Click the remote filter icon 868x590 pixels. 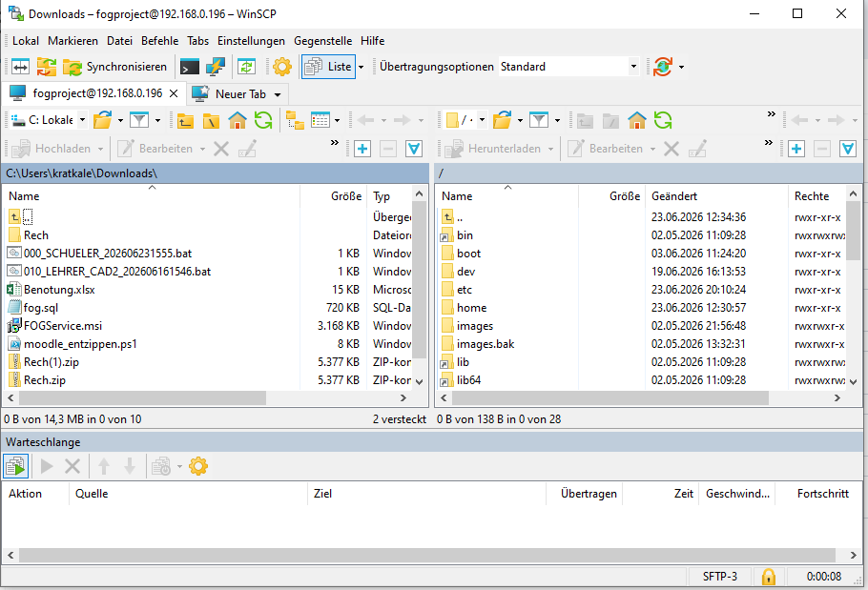539,120
